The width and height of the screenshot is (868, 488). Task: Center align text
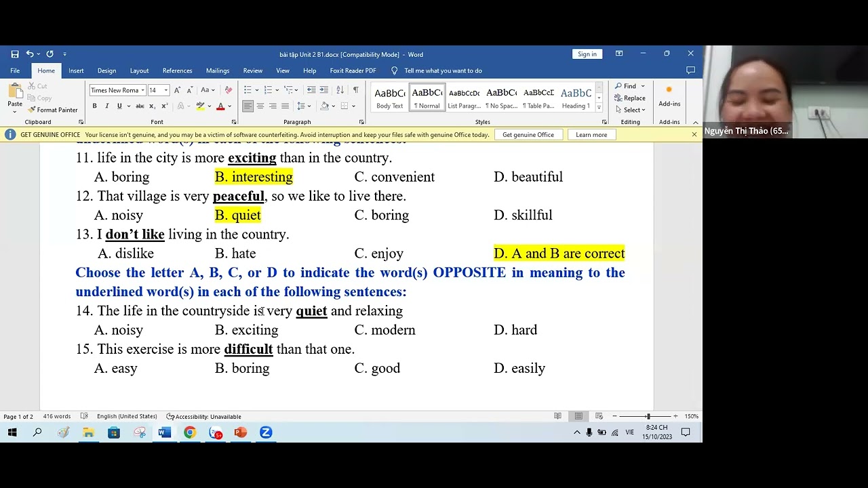click(x=260, y=106)
